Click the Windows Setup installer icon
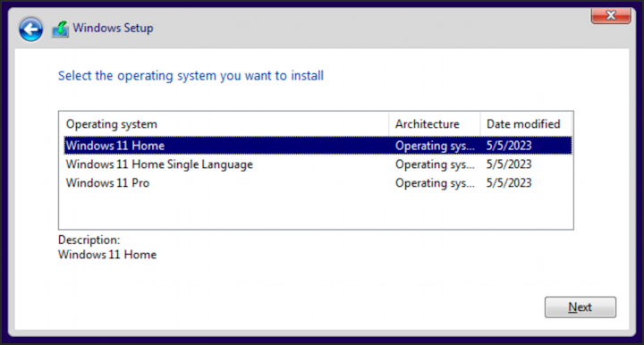The height and width of the screenshot is (345, 644). (61, 29)
